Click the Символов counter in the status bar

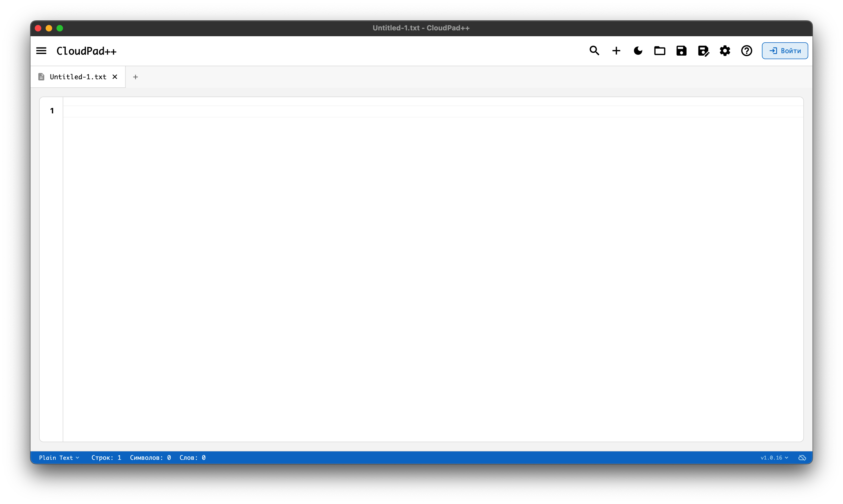pos(151,457)
